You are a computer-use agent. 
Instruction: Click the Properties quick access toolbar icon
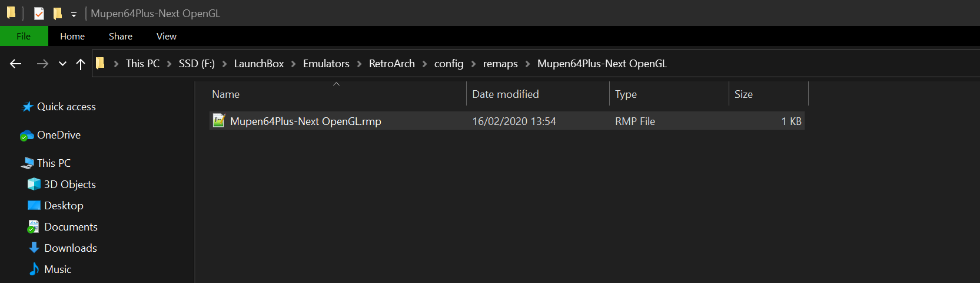(39, 14)
